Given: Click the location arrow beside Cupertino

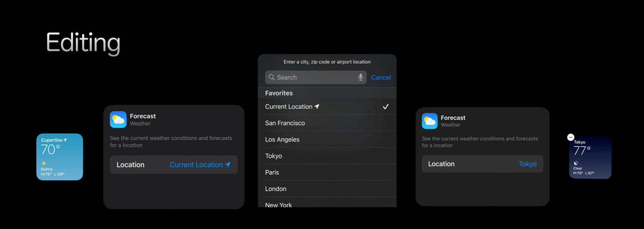Looking at the screenshot, I should coord(65,140).
